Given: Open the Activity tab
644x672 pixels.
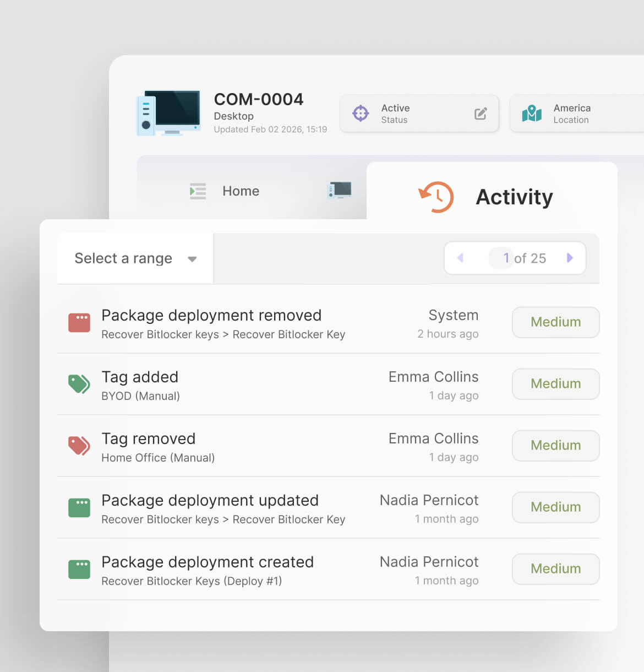Looking at the screenshot, I should tap(492, 191).
